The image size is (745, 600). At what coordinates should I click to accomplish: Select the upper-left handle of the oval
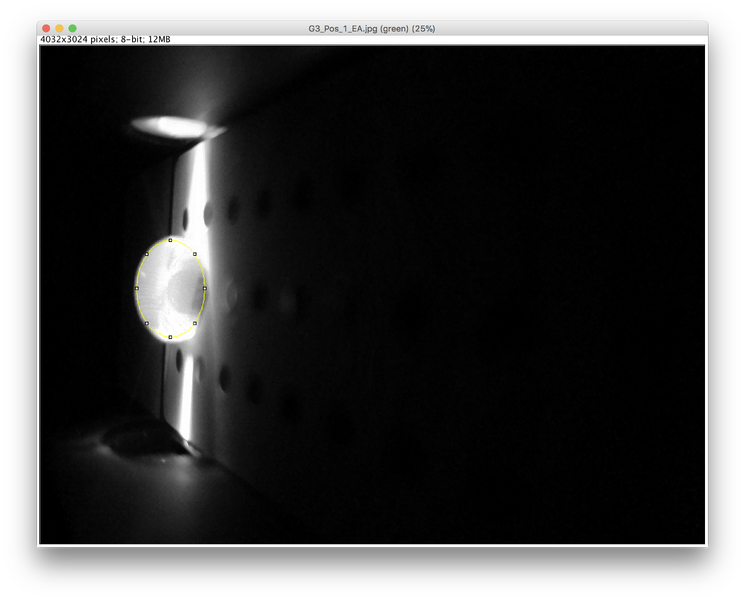147,254
